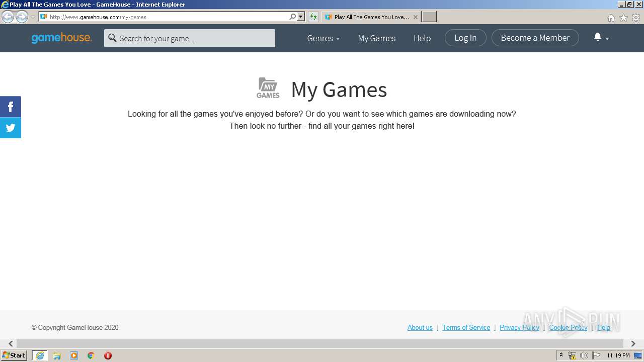Click the Become a Member button
The image size is (644, 362).
(x=535, y=38)
